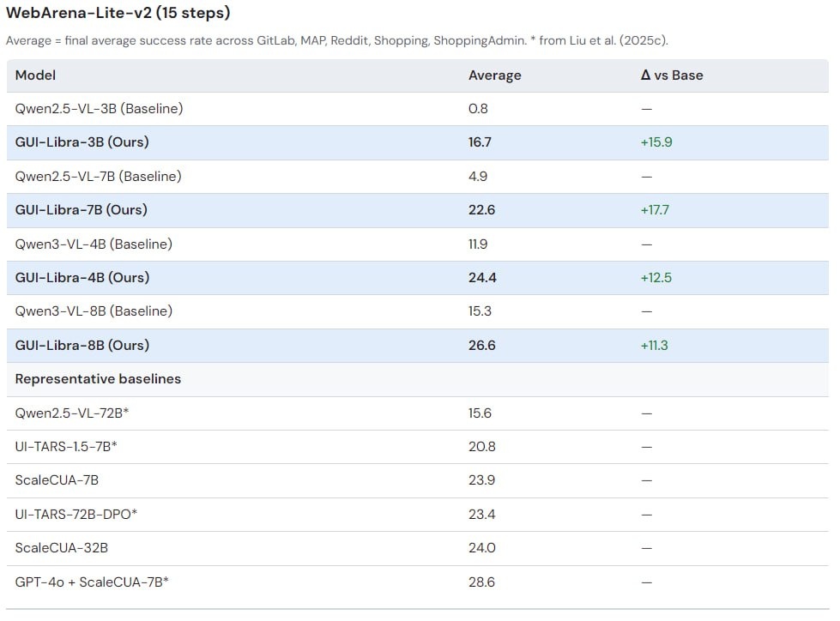Viewport: 840px width, 621px height.
Task: Click the 'ScaleCUA-7B' cell
Action: click(x=57, y=480)
